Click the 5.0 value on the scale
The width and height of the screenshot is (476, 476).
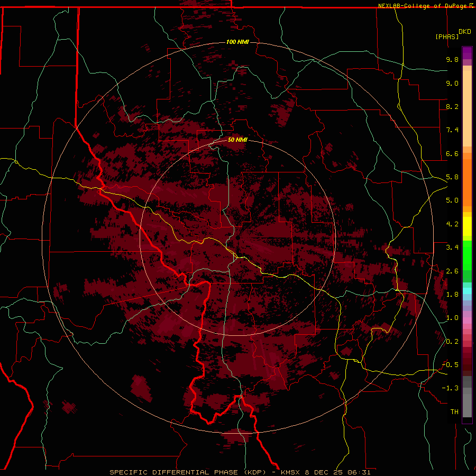452,200
